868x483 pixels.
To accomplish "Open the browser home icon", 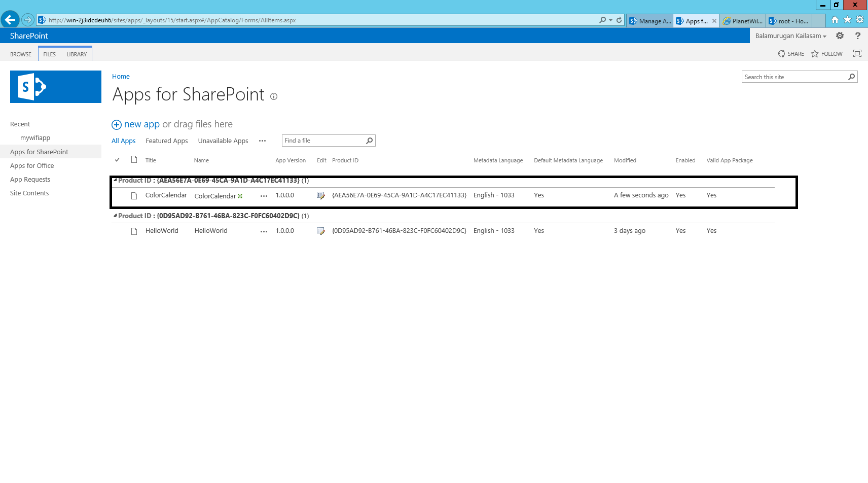I will [835, 20].
